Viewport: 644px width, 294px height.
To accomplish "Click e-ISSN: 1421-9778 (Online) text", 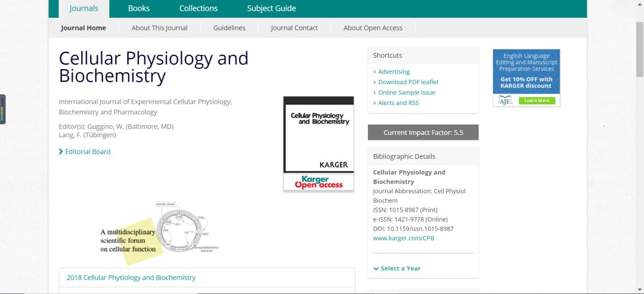I will [410, 219].
